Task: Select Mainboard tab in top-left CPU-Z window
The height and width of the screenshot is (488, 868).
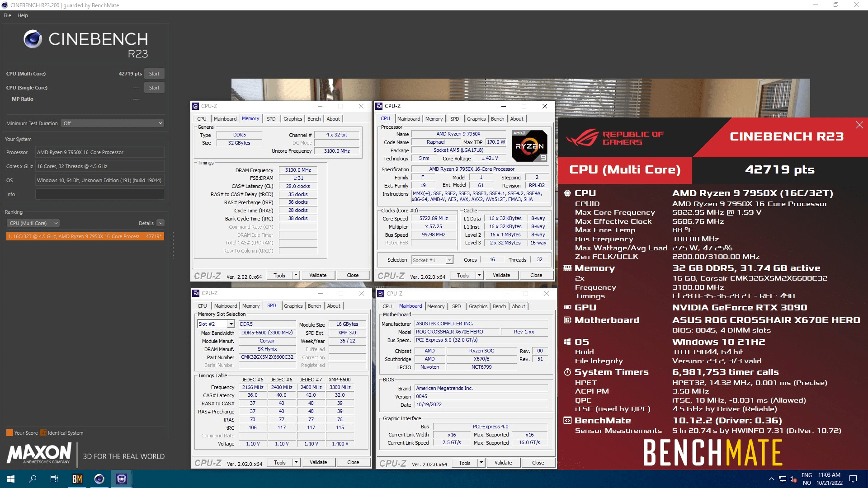Action: pos(225,119)
